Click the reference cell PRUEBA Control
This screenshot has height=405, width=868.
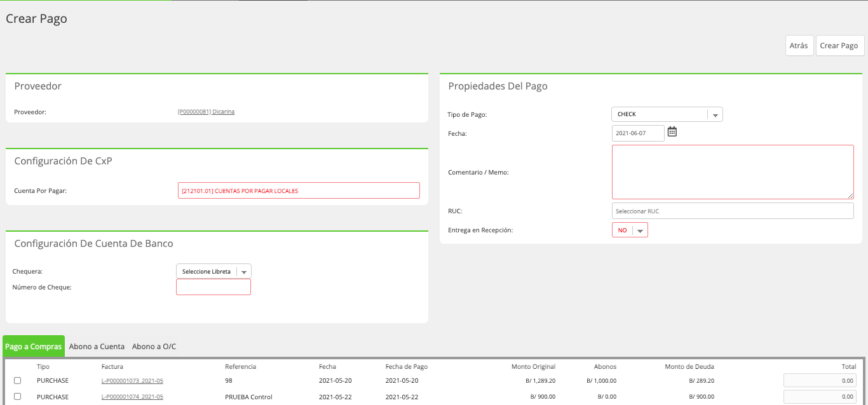(x=248, y=397)
